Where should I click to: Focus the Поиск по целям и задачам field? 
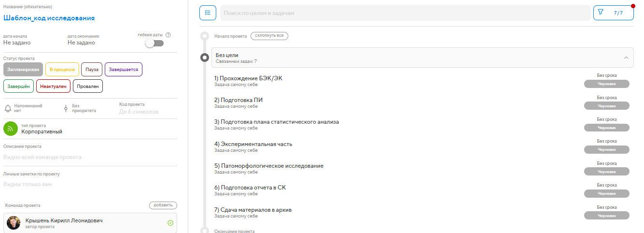405,13
